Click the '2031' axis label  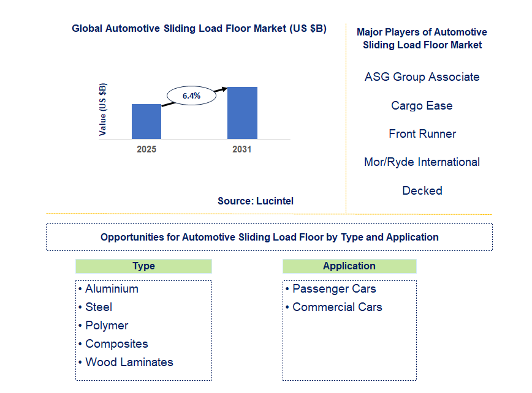coord(242,149)
